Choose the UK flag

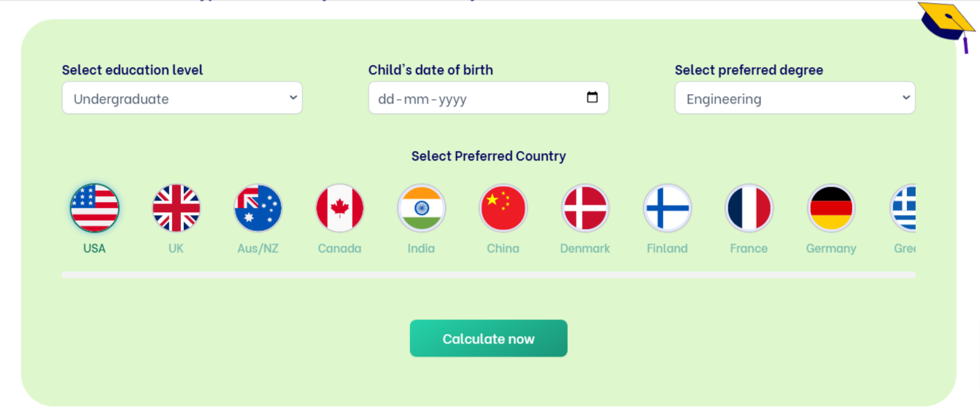pyautogui.click(x=176, y=209)
